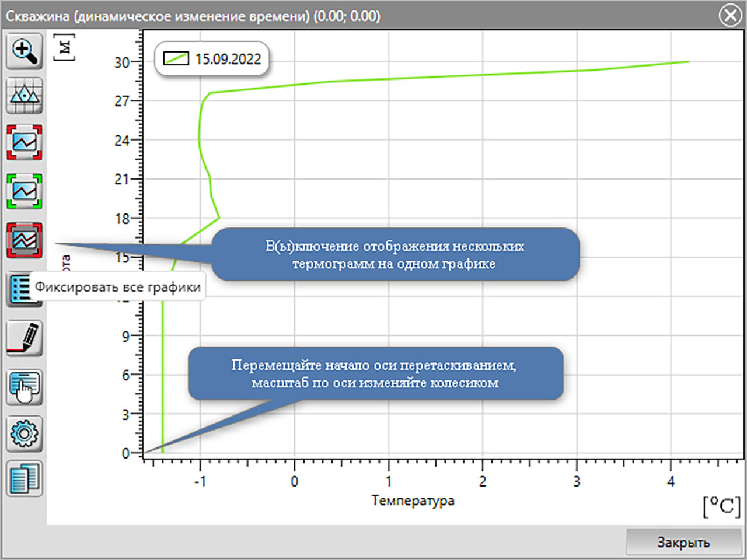Select the magnifier zoom tool
This screenshot has width=747, height=560.
[x=25, y=51]
